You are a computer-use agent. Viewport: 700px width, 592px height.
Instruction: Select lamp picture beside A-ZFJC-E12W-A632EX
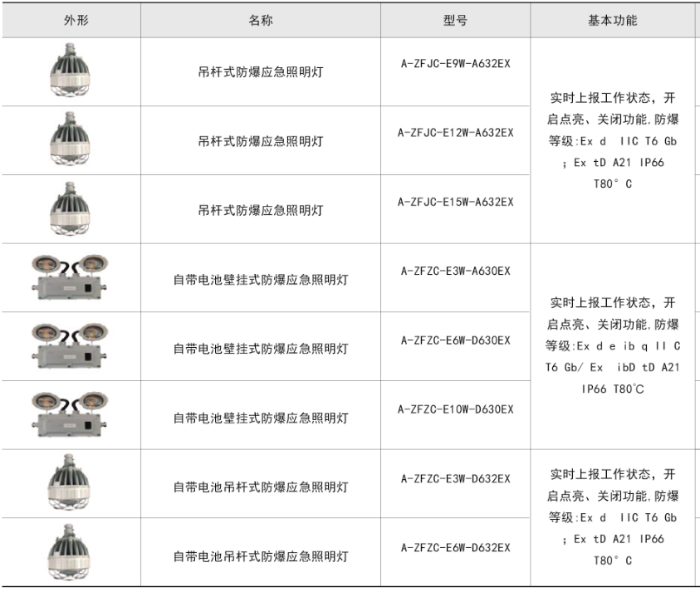[x=69, y=140]
